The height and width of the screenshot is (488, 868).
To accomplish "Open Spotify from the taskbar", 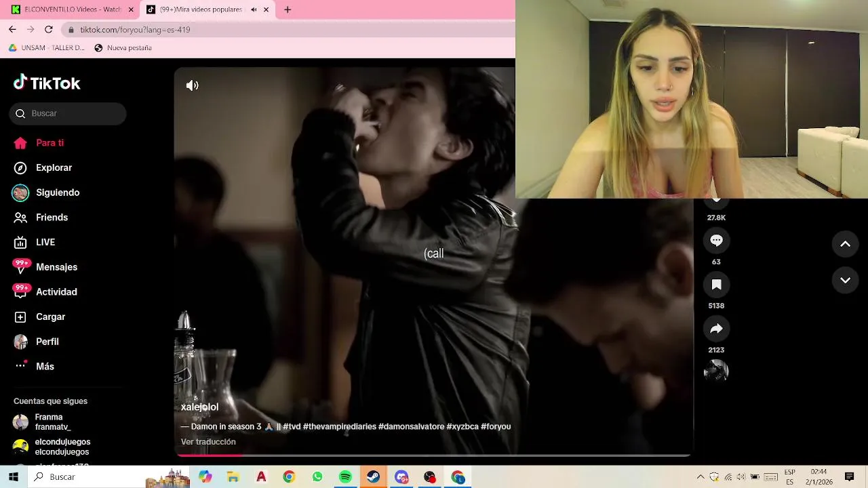I will coord(345,477).
